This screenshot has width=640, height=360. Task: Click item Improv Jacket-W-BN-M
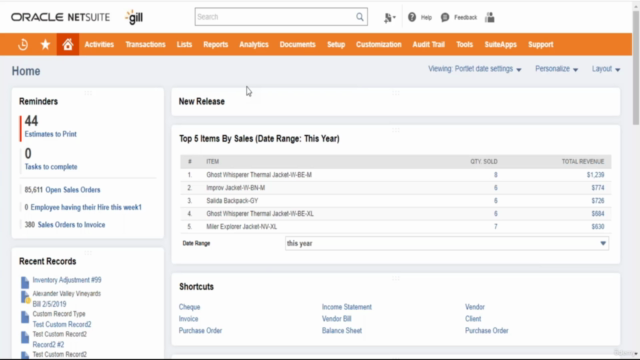click(x=236, y=188)
